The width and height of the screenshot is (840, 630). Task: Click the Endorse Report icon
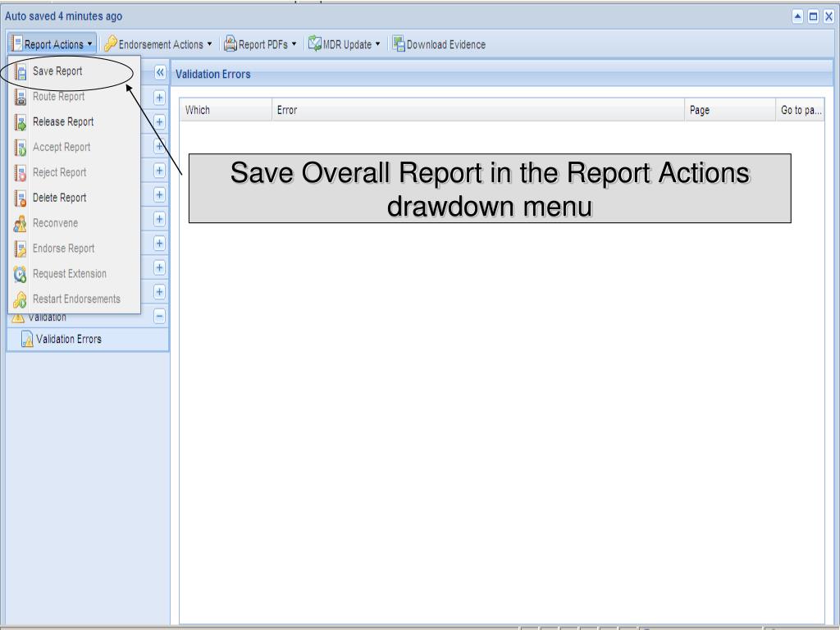click(21, 249)
